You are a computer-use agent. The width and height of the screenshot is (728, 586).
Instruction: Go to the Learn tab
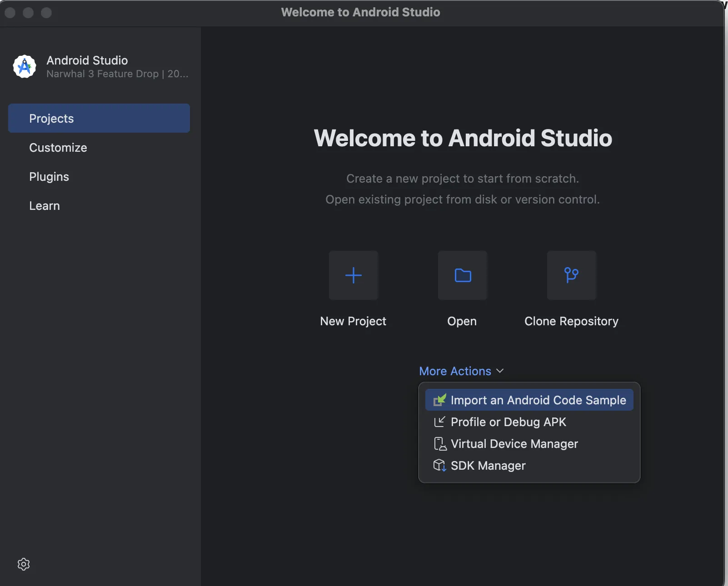[99, 205]
